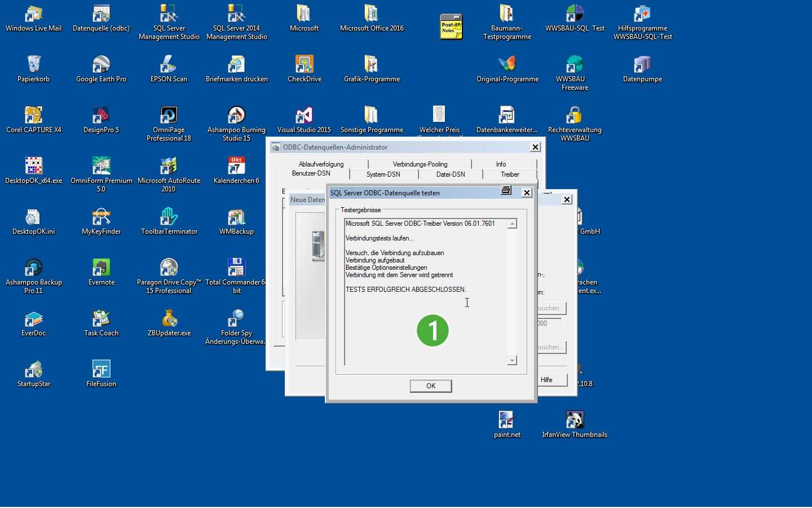This screenshot has height=508, width=812.
Task: Launch paint.net desktop icon
Action: (507, 425)
